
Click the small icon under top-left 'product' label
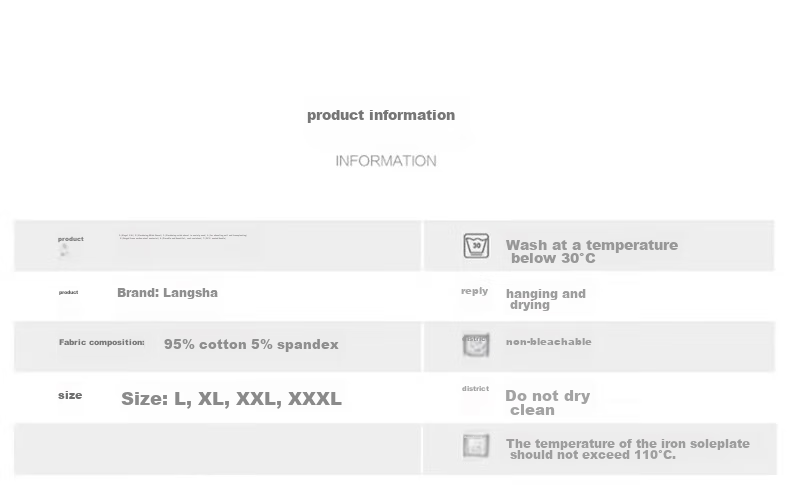coord(65,251)
